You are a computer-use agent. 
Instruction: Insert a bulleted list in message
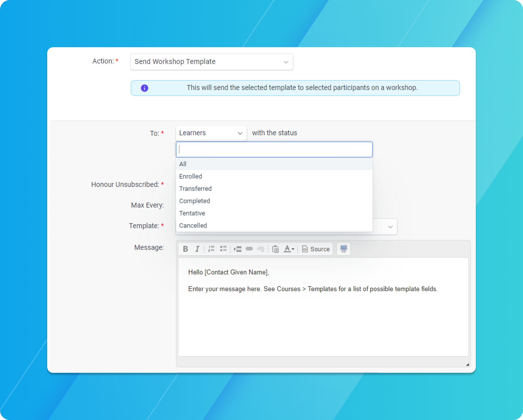tap(223, 249)
